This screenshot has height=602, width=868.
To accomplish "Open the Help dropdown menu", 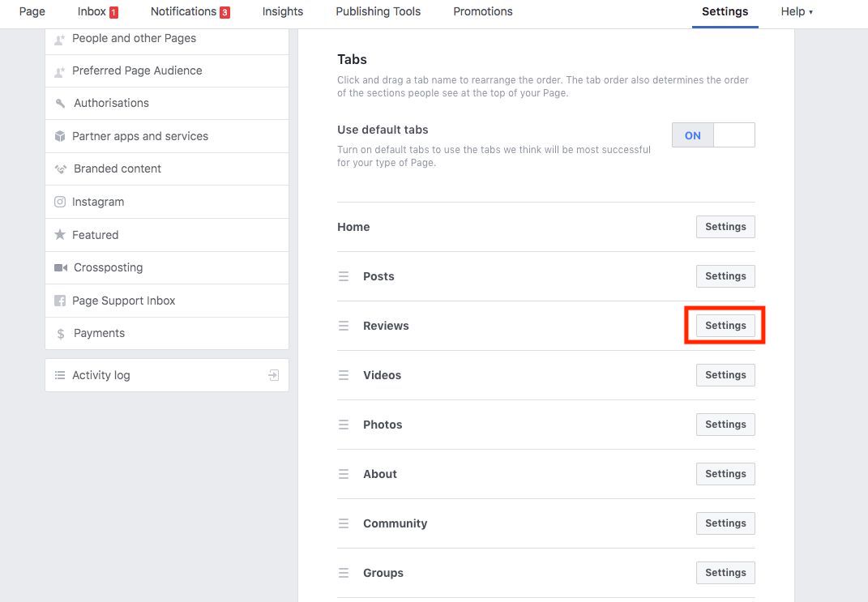I will click(x=797, y=11).
